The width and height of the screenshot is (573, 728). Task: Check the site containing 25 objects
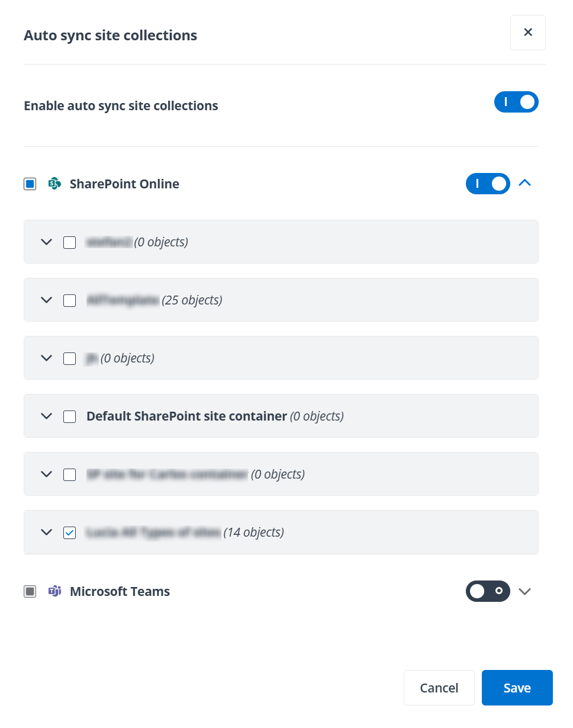tap(69, 300)
